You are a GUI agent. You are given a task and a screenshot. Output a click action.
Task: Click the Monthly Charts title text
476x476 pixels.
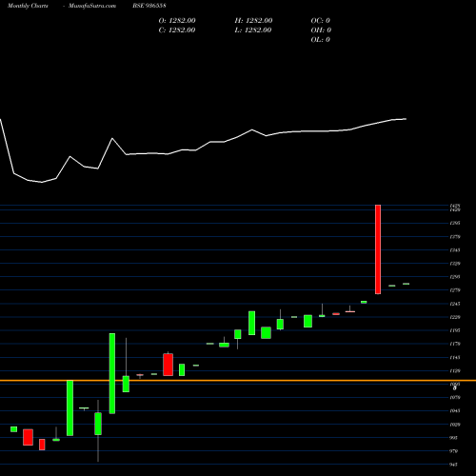point(28,6)
